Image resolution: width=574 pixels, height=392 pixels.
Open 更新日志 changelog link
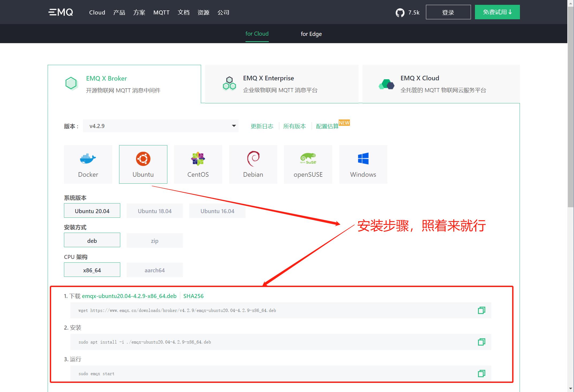(261, 126)
